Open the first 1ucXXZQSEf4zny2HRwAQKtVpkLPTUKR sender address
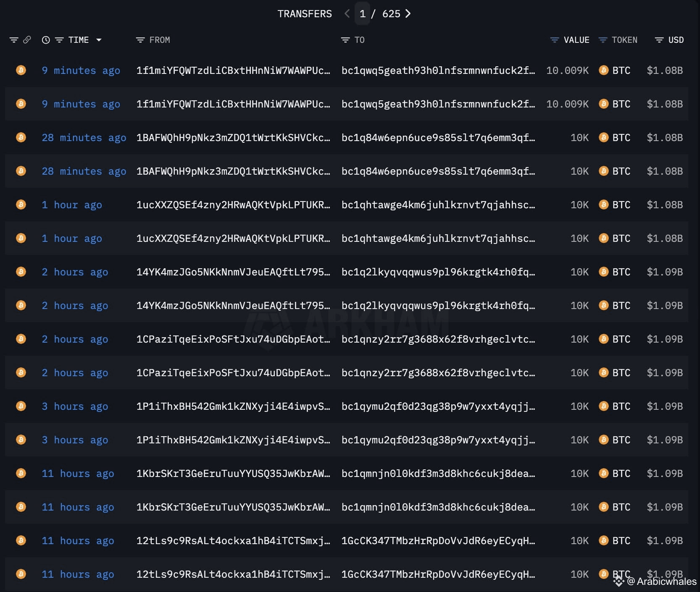Image resolution: width=700 pixels, height=592 pixels. (233, 205)
